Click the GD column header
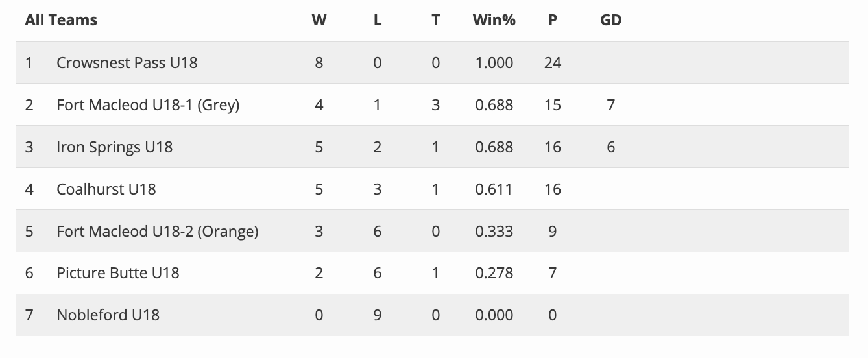This screenshot has height=358, width=868. click(x=611, y=20)
